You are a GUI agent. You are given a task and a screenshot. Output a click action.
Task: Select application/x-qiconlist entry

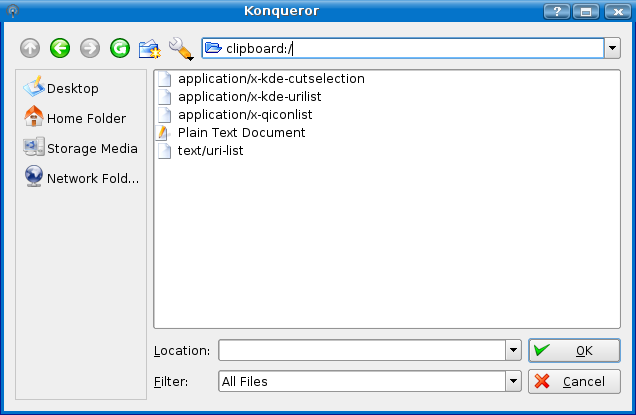245,114
